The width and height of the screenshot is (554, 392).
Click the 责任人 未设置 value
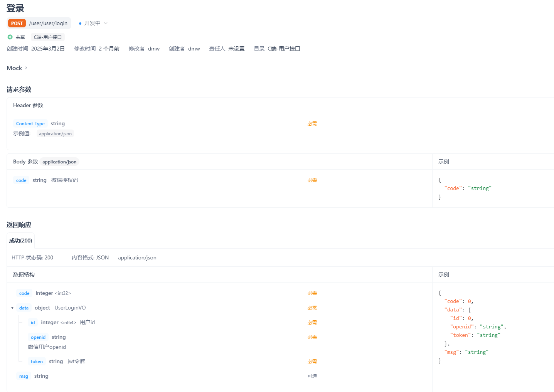tap(236, 49)
